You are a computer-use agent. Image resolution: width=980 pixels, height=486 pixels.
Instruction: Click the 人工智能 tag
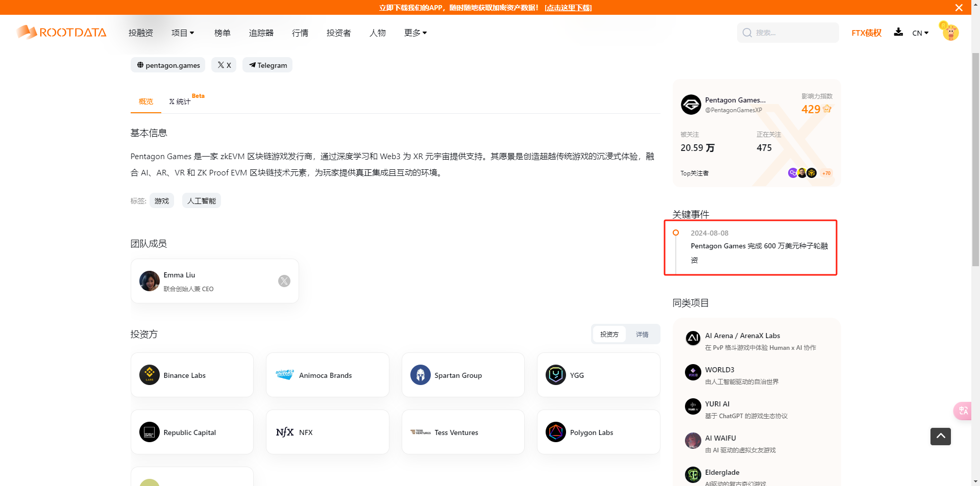point(201,200)
